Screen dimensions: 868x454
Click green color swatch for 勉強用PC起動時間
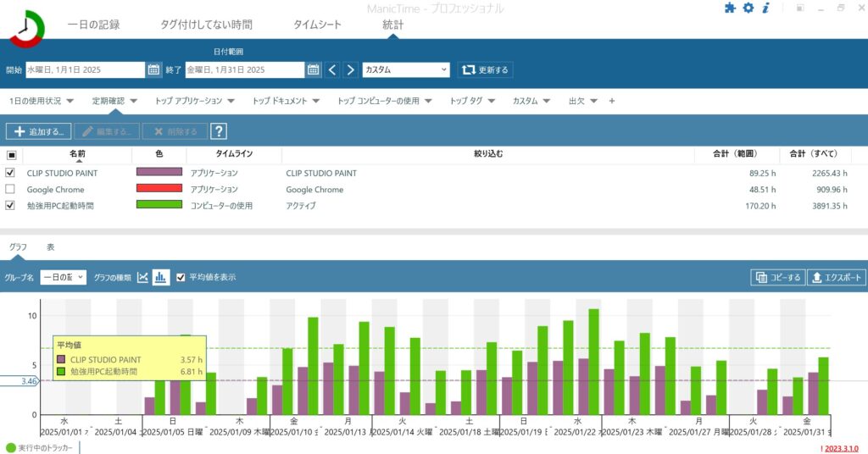tap(159, 204)
